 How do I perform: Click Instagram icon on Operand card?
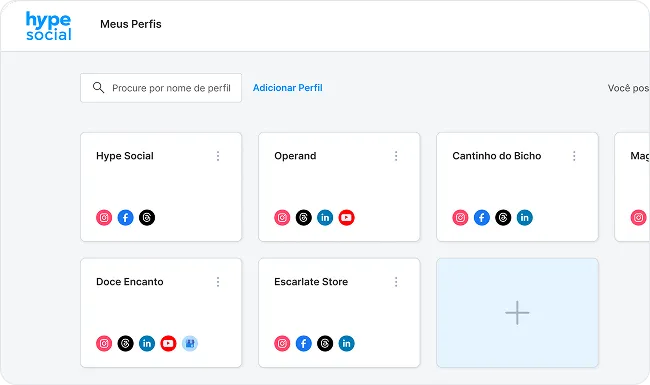(x=282, y=218)
